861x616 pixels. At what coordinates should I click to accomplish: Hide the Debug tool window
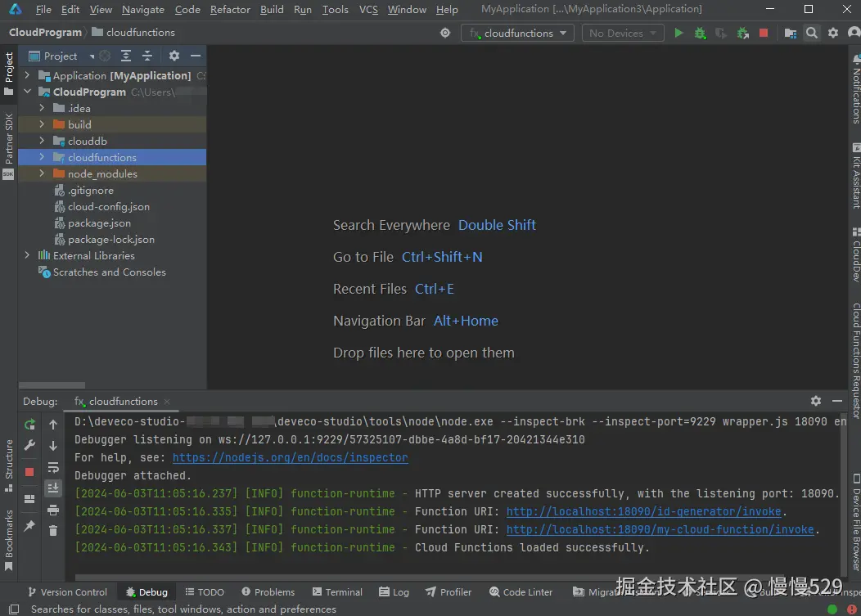point(837,402)
